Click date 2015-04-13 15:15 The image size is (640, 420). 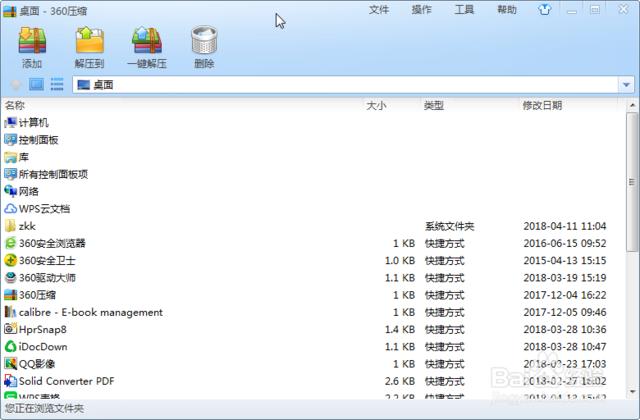coord(565,260)
